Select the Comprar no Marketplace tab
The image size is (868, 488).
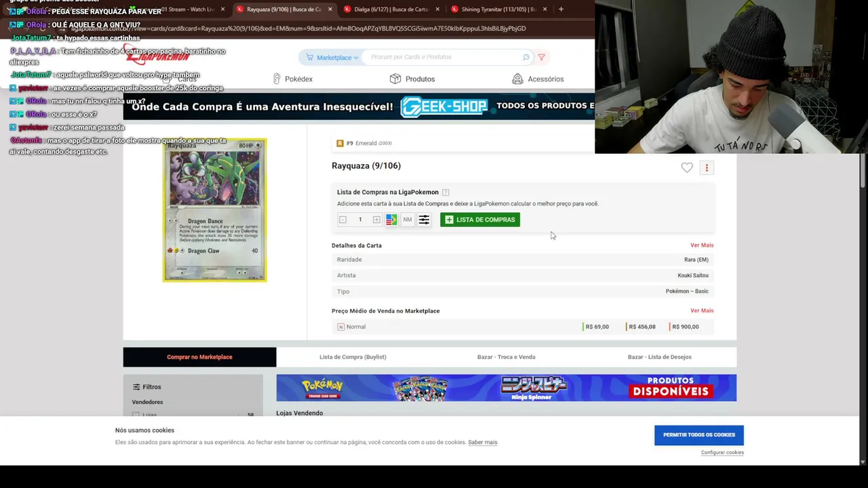click(199, 357)
